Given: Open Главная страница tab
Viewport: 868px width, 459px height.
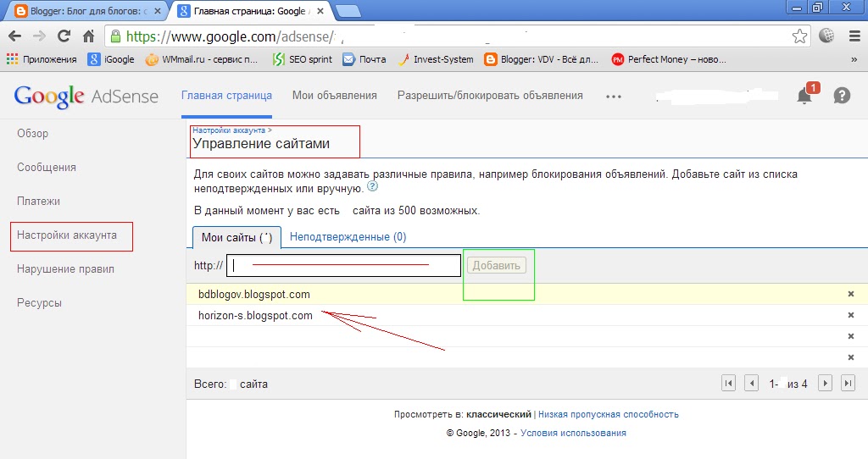Looking at the screenshot, I should pyautogui.click(x=226, y=96).
